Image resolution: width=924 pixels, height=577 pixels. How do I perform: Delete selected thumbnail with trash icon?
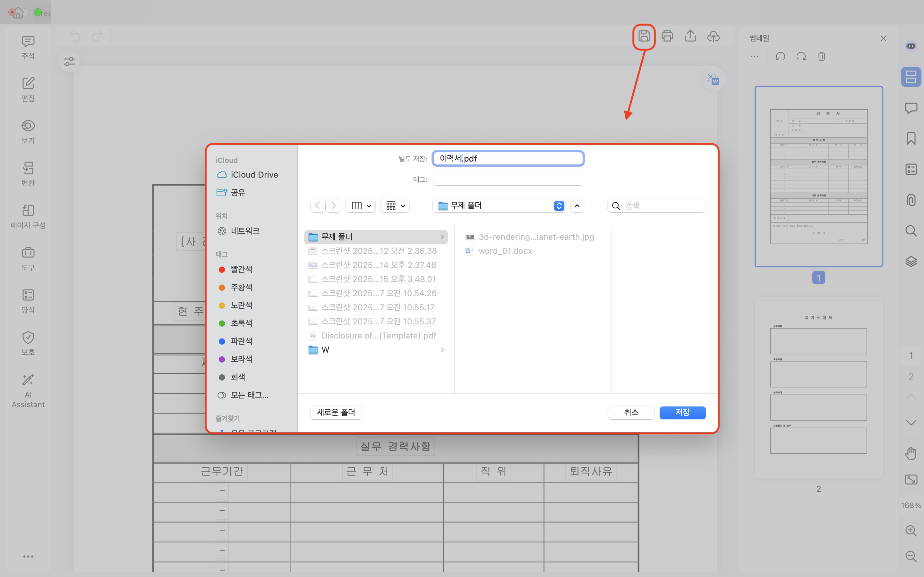821,56
